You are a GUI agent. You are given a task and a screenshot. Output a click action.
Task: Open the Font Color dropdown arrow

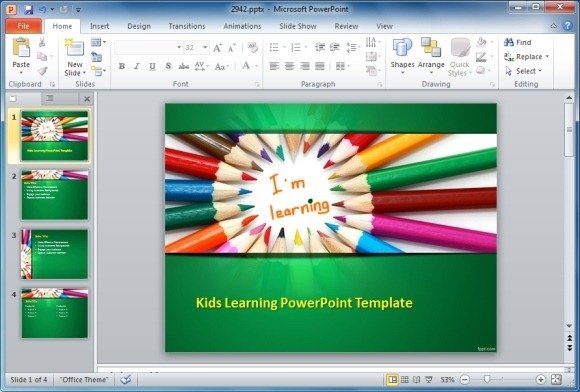click(x=256, y=67)
